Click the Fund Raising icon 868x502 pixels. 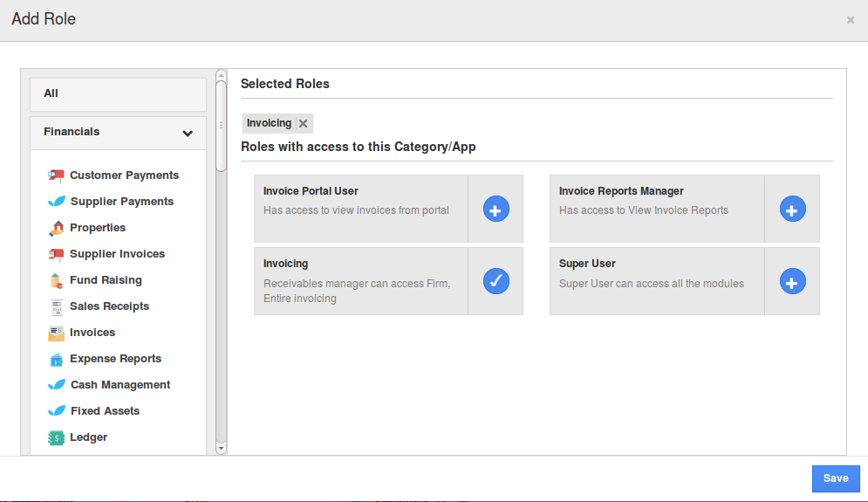56,280
